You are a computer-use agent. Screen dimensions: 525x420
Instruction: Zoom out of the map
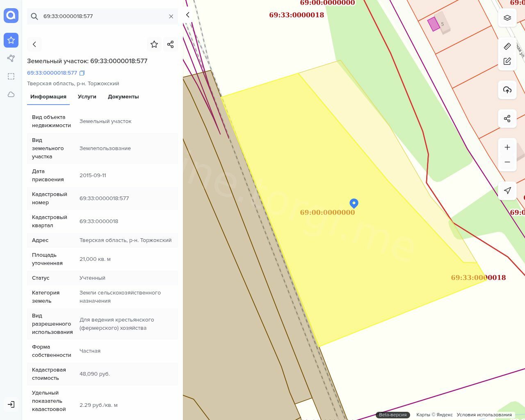click(507, 162)
